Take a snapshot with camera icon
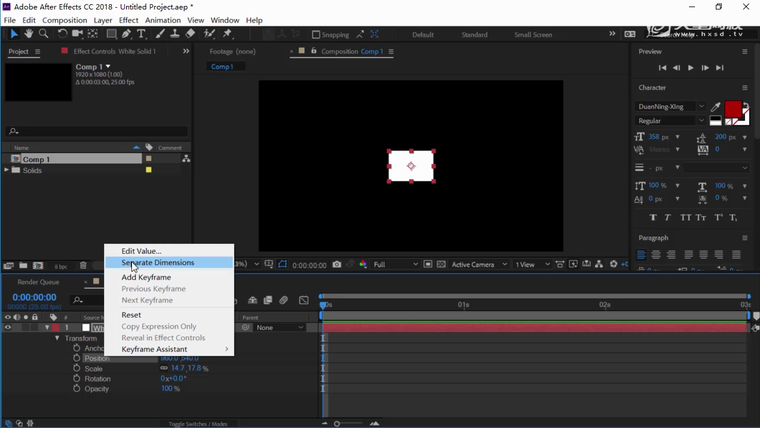Viewport: 760px width, 428px height. (x=337, y=265)
